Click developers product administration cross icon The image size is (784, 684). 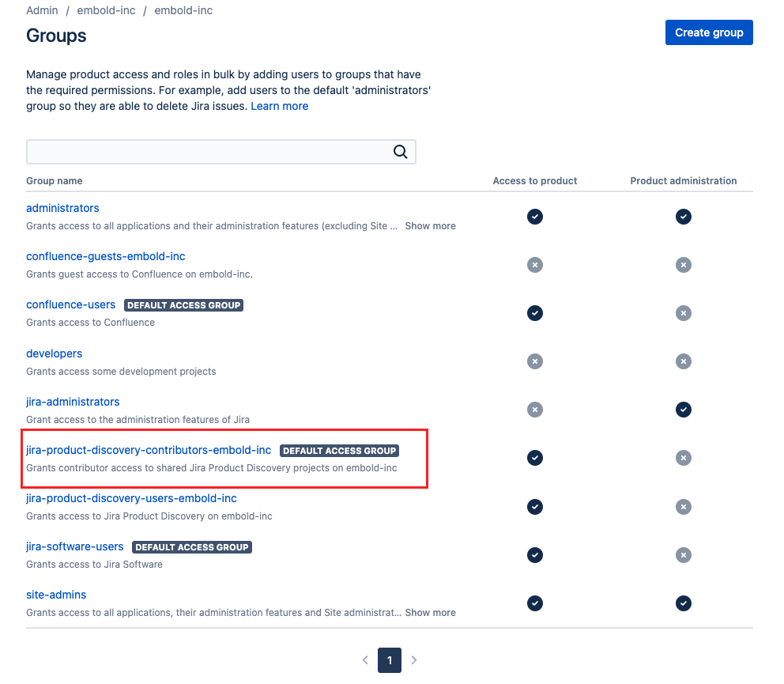click(x=683, y=361)
